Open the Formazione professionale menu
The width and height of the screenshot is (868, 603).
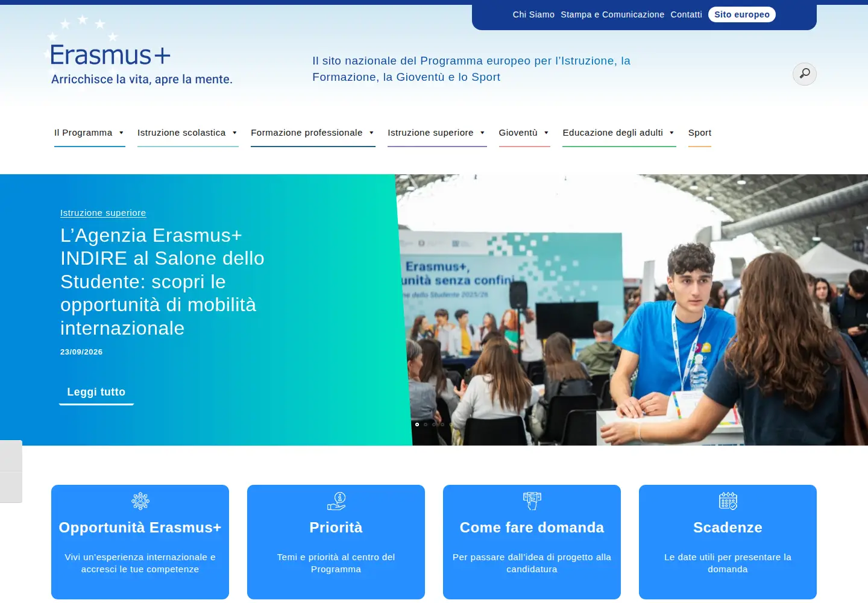[307, 133]
